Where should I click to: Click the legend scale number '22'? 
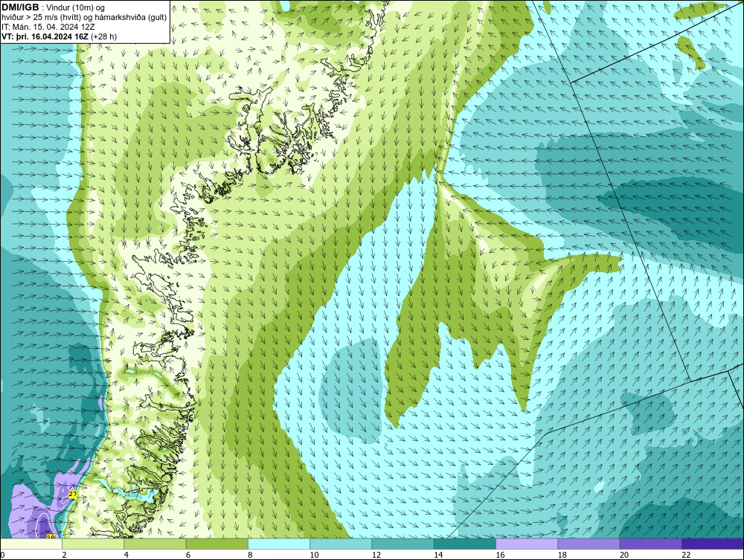pos(685,555)
